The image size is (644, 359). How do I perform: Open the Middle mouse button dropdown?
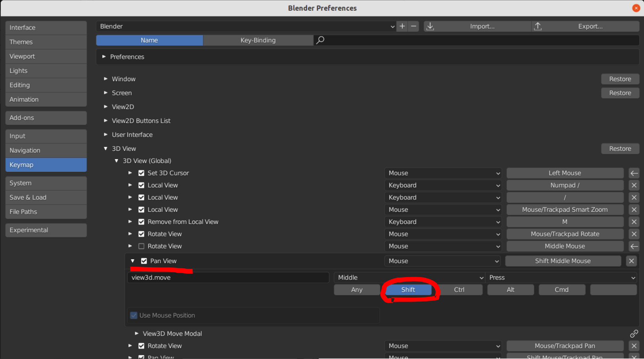tap(408, 277)
